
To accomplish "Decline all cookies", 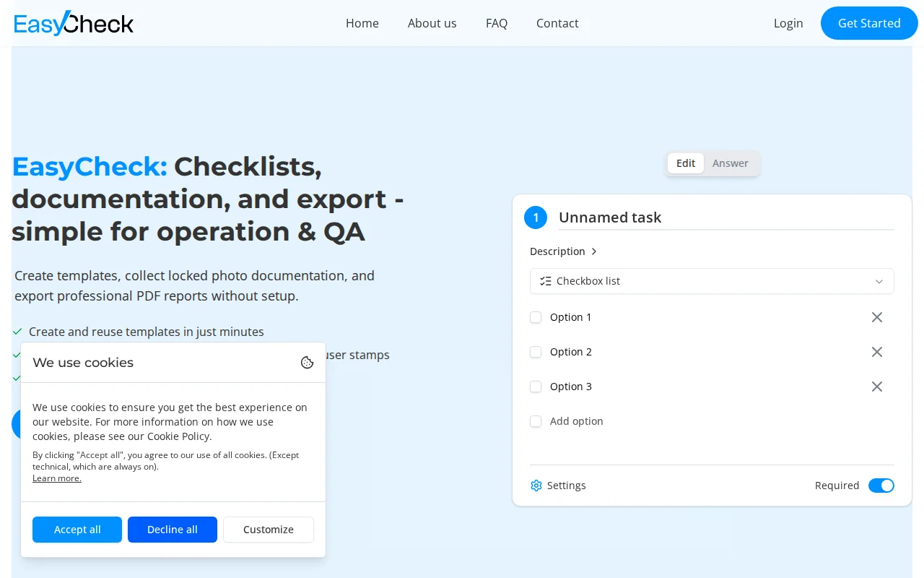I will pos(173,530).
